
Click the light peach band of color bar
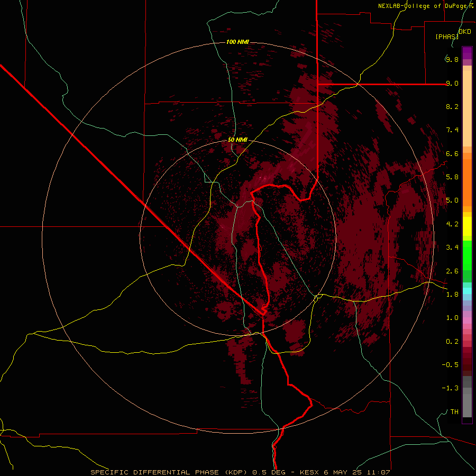467,108
